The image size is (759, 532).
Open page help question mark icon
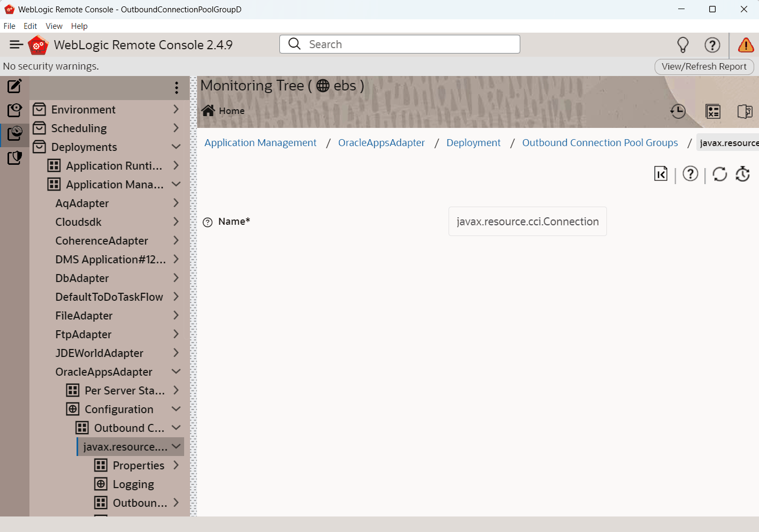(690, 174)
